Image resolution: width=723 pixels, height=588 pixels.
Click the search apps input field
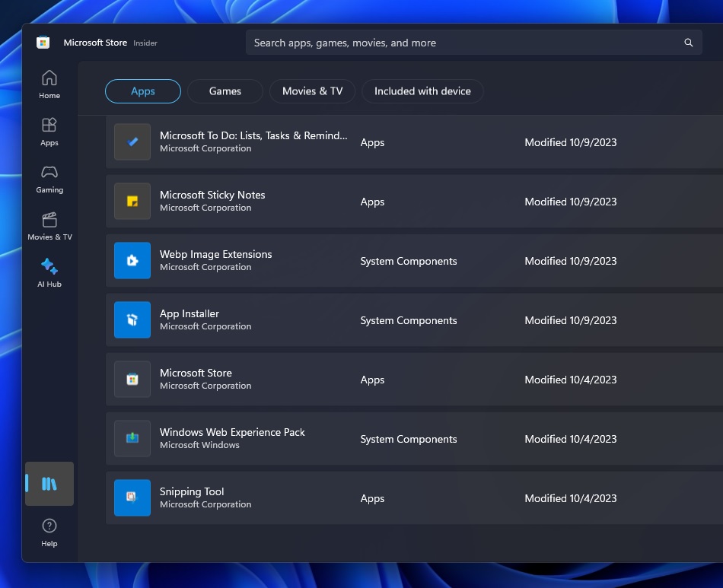click(457, 43)
